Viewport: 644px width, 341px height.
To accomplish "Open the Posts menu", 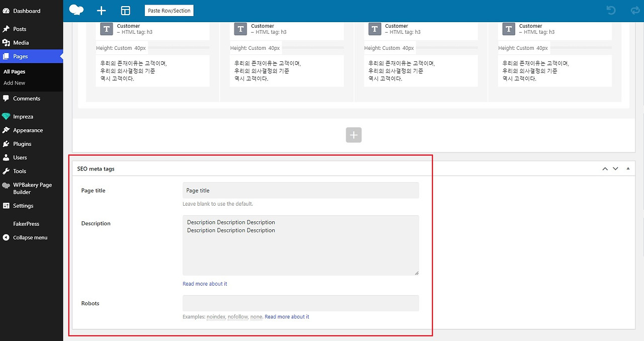I will coord(20,29).
